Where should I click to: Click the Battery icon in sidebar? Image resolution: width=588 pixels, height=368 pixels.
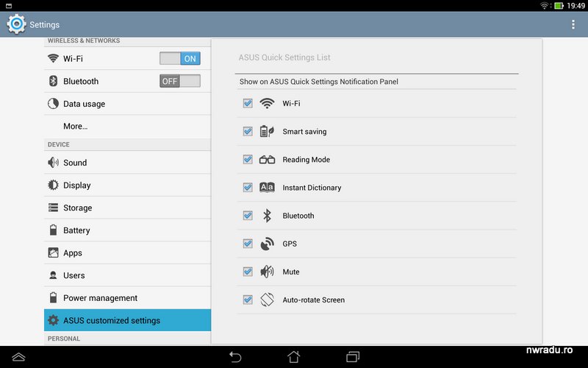[53, 230]
